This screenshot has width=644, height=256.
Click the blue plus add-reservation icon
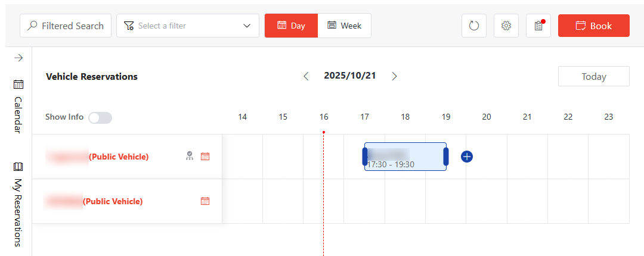[467, 157]
